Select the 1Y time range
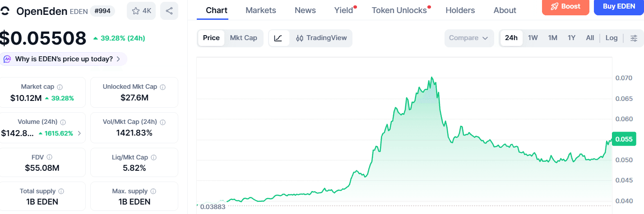This screenshot has width=644, height=214. (571, 38)
